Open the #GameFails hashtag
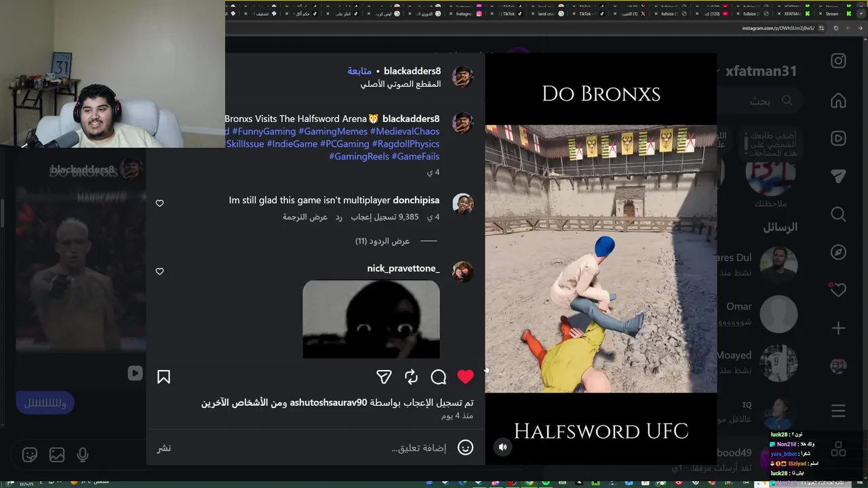The image size is (868, 488). 416,157
